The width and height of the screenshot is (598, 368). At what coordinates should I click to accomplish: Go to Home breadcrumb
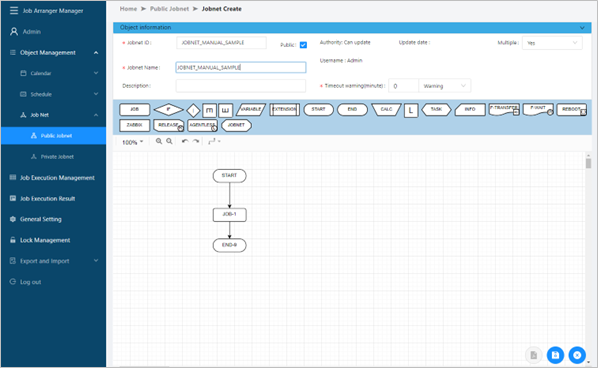coord(128,9)
